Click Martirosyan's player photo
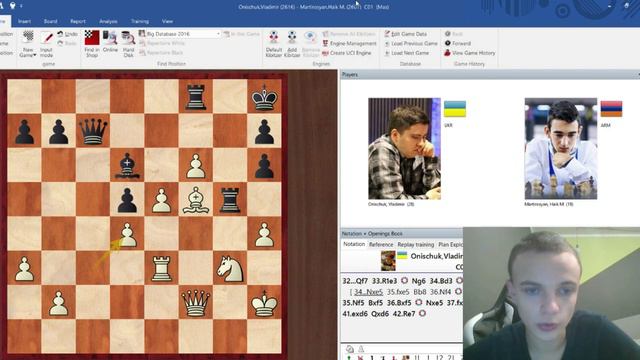Screen dimensions: 640x360 click(x=561, y=149)
